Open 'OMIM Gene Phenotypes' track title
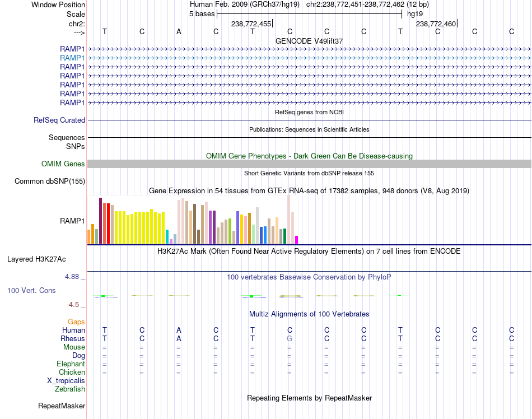The height and width of the screenshot is (419, 532). click(309, 156)
